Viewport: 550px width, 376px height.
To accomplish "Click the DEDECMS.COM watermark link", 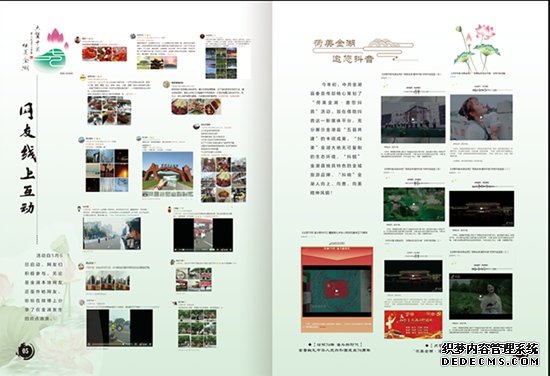I will (x=490, y=361).
